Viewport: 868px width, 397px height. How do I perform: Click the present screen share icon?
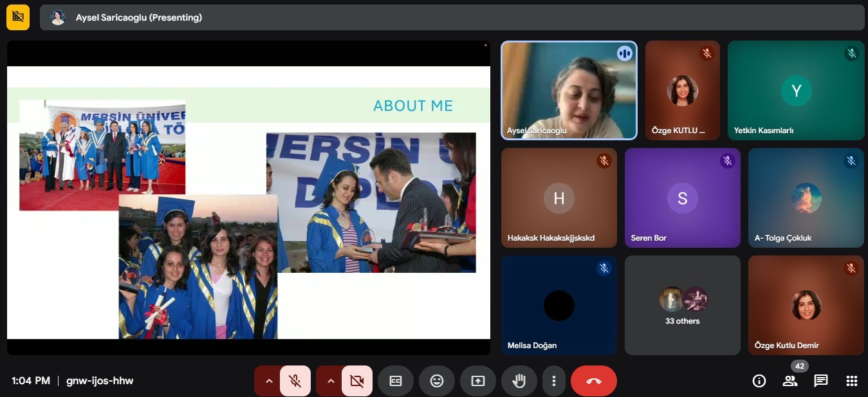pos(478,381)
